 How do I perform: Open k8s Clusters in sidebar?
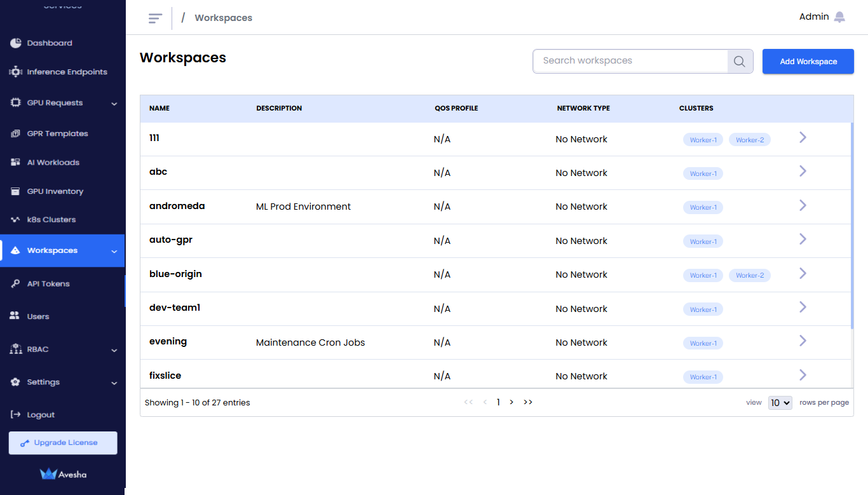[51, 220]
